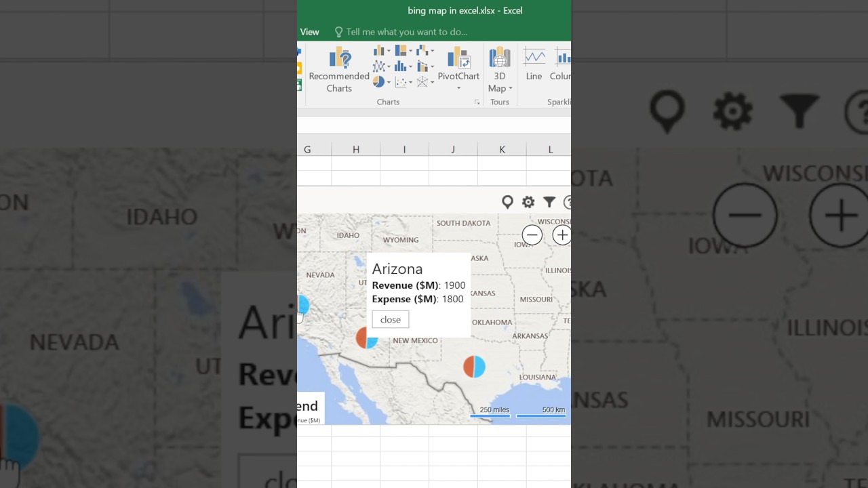Viewport: 868px width, 488px height.
Task: Select column J header
Action: click(454, 149)
